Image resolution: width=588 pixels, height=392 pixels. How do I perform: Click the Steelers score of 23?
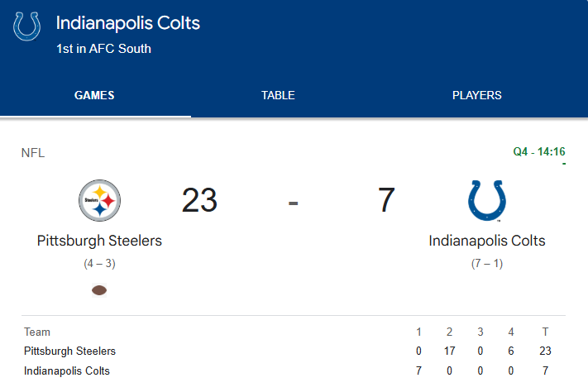pos(199,201)
